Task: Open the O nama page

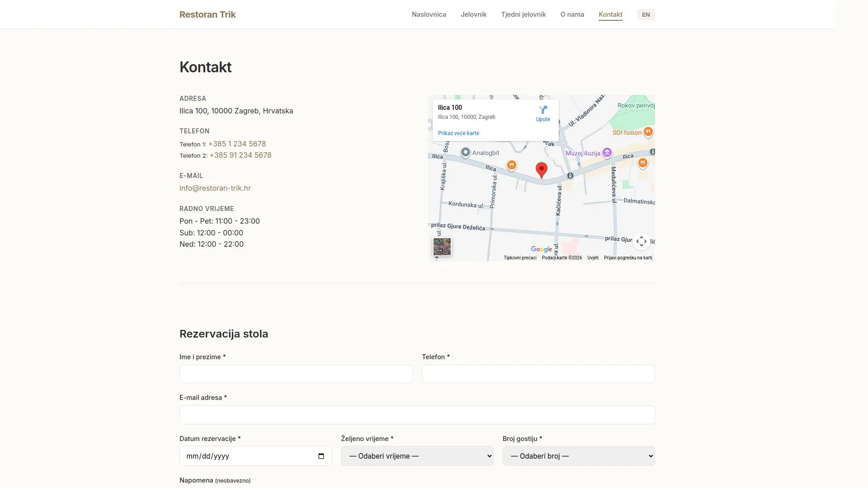Action: [x=572, y=14]
